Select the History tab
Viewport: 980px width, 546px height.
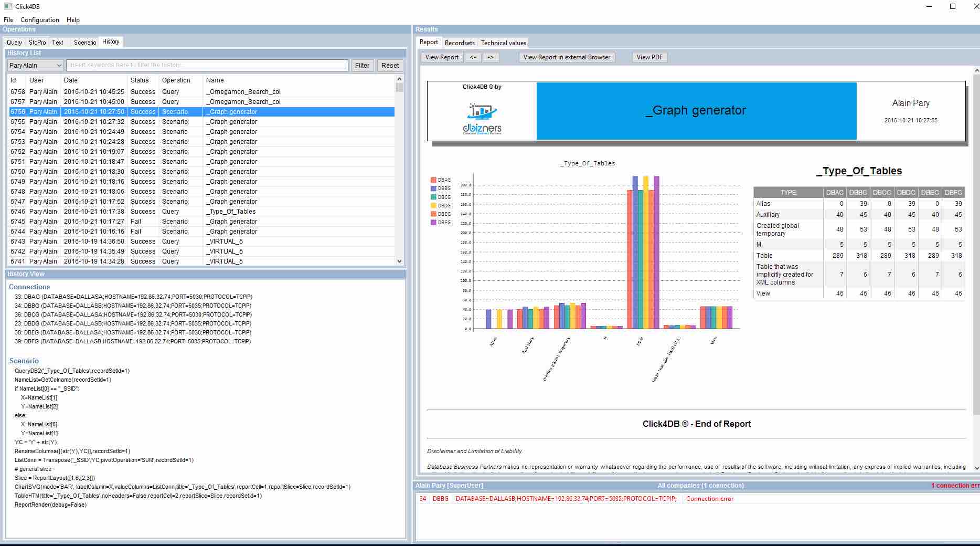pos(111,41)
